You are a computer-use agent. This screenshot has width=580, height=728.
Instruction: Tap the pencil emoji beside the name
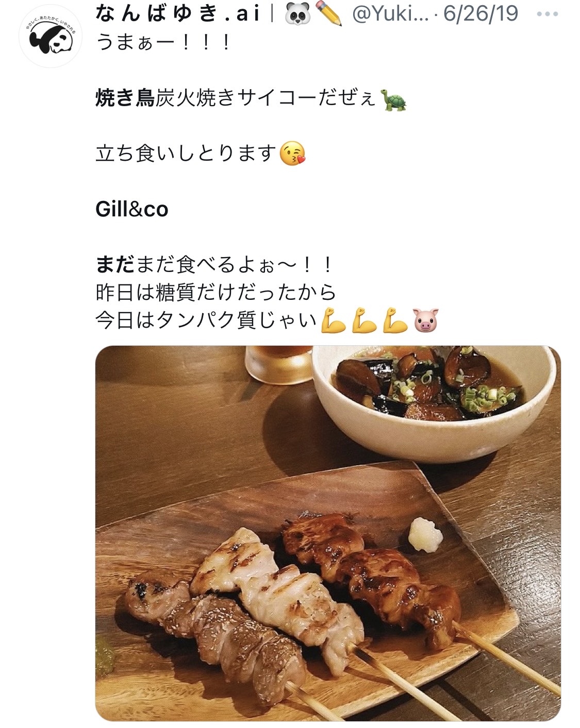[329, 14]
